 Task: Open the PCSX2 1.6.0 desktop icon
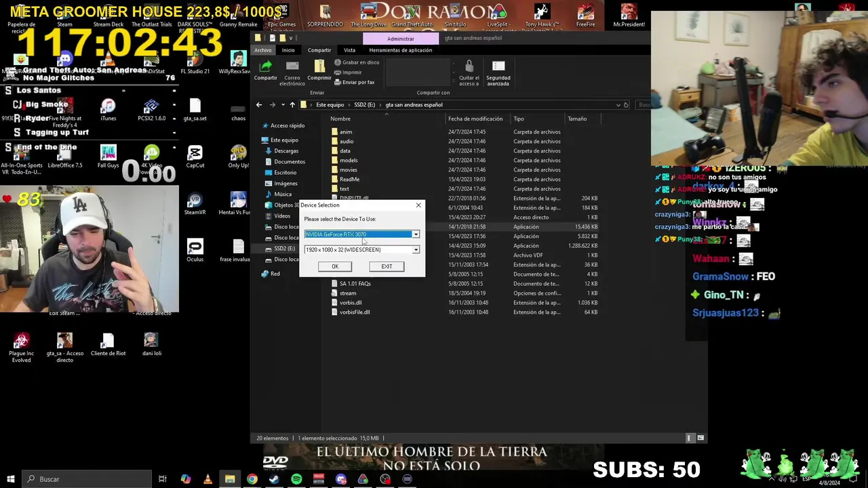click(x=151, y=110)
